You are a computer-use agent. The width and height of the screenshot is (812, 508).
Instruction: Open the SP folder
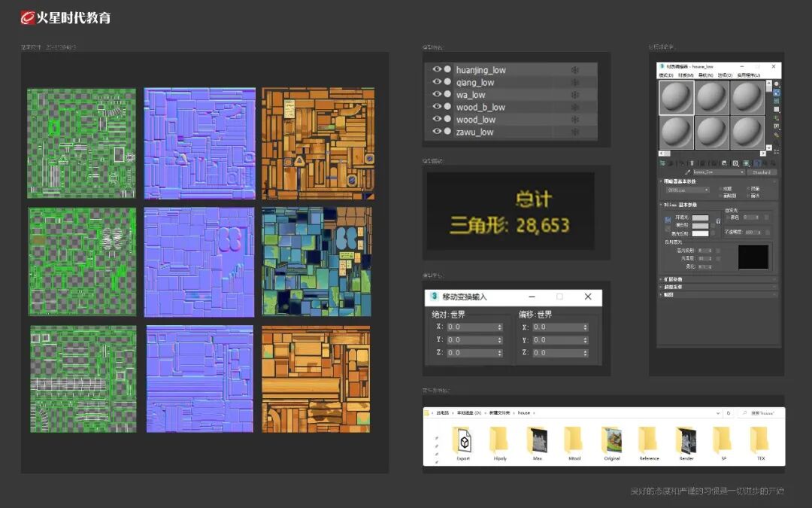[723, 443]
